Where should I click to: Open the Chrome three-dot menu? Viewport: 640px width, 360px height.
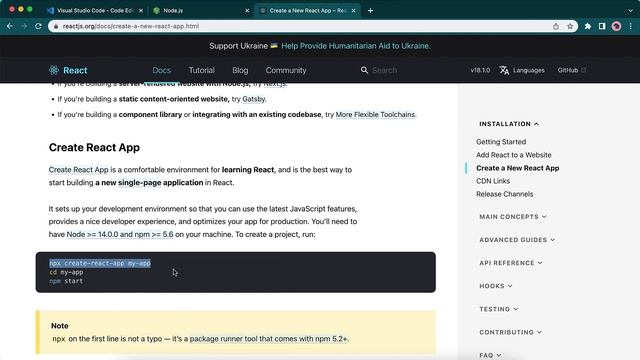click(631, 26)
